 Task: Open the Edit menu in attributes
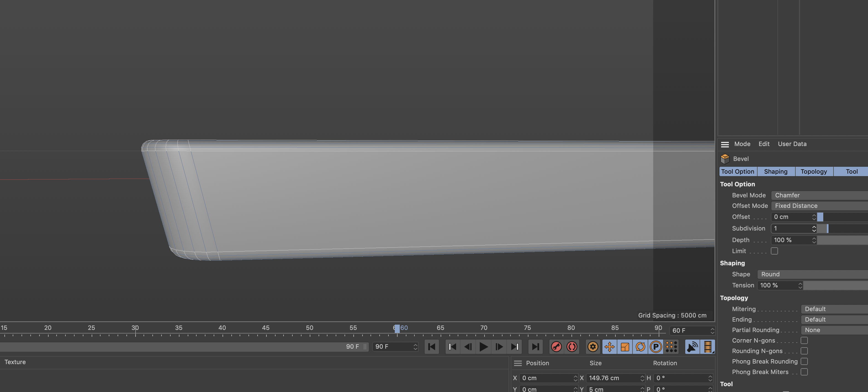(764, 144)
